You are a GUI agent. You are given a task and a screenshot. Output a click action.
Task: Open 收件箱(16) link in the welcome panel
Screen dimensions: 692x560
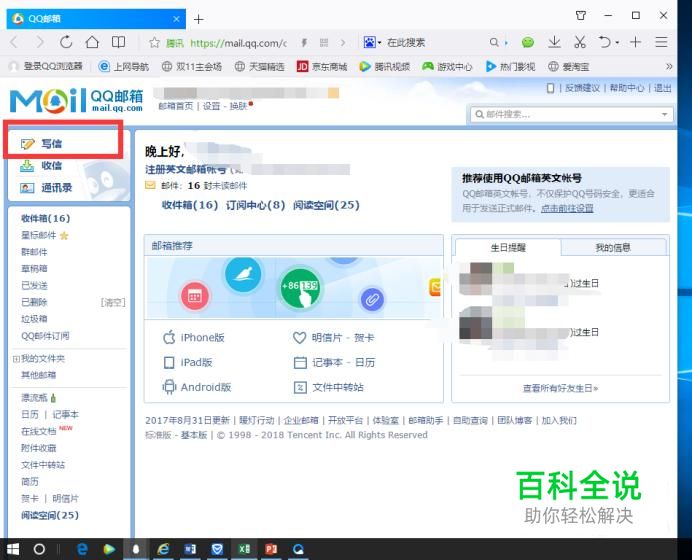coord(190,205)
